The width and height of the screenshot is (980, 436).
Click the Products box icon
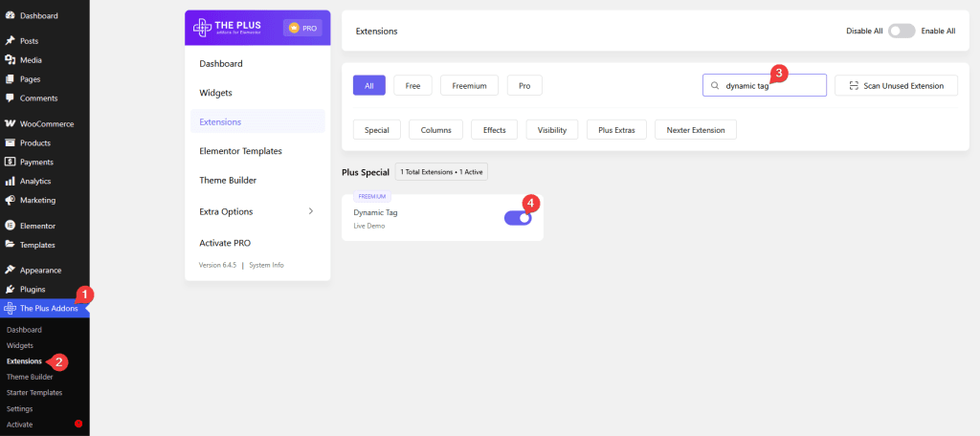point(10,143)
